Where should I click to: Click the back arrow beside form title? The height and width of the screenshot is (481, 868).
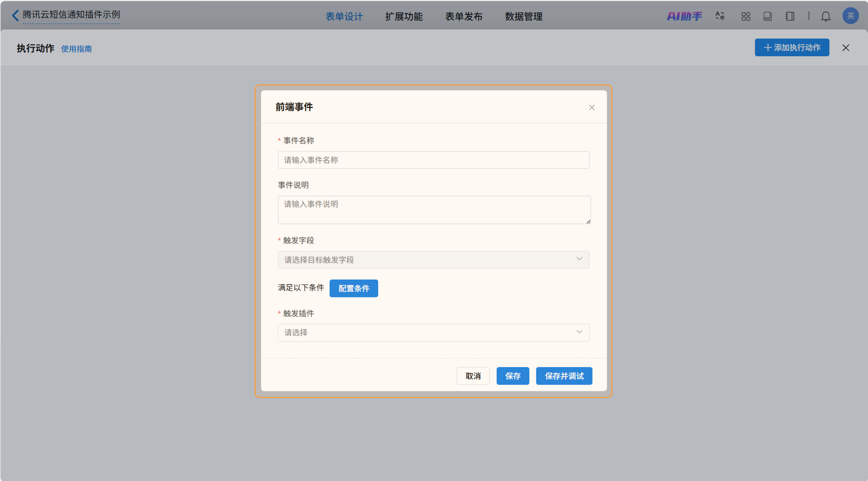click(15, 15)
